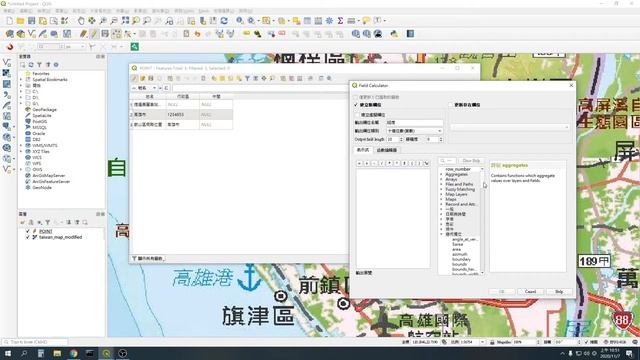Open Windows Start menu

8,353
